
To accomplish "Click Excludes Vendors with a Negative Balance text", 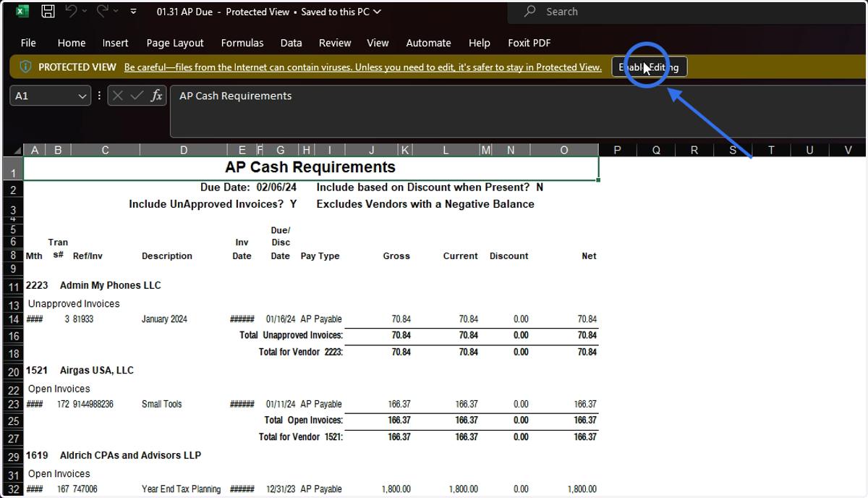I will [x=425, y=204].
